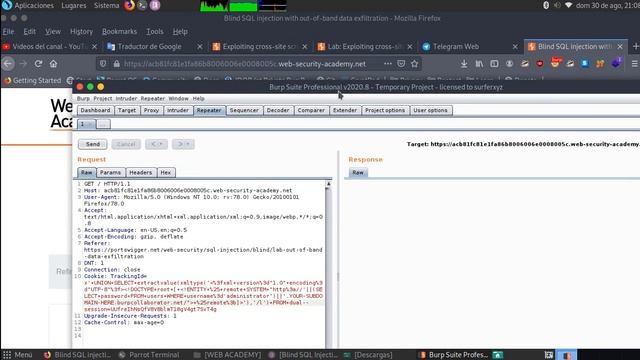Go forward in Repeater history
The image size is (640, 360).
183,144
